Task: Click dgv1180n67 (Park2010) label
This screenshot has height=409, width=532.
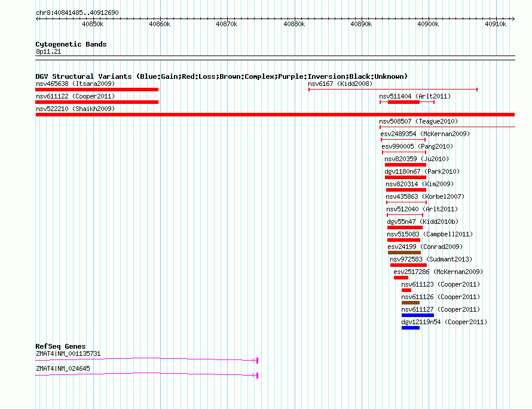Action: coord(422,171)
